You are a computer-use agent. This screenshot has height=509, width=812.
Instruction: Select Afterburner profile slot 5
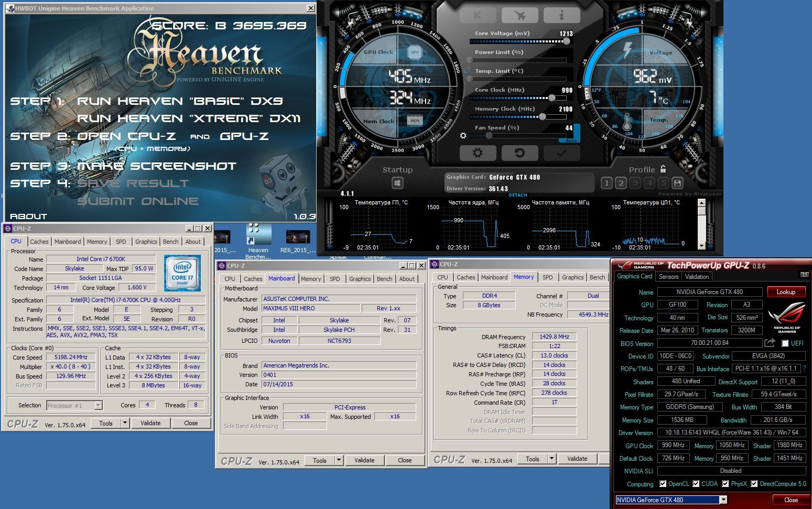[663, 183]
